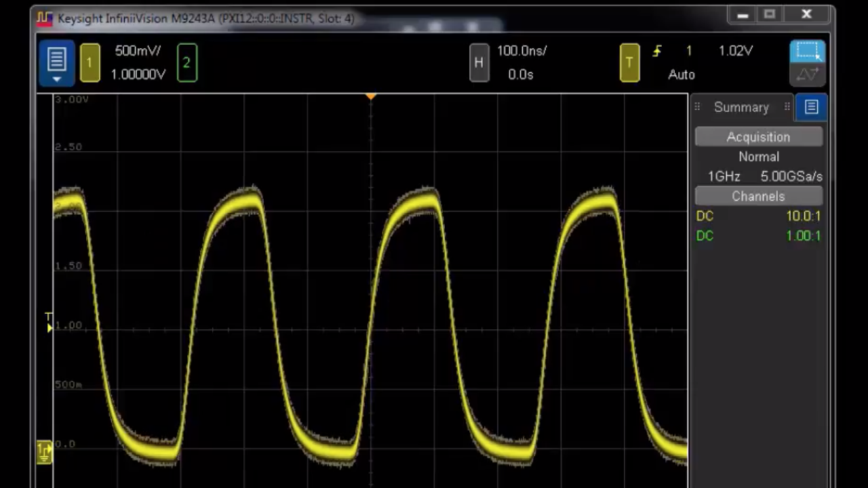Click the timebase reference triangle marker
This screenshot has height=488, width=868.
(370, 97)
